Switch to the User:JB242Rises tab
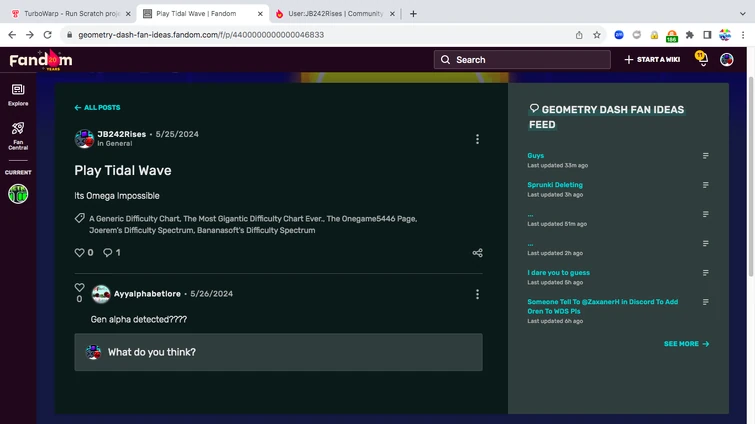Screen dimensions: 755x424 [335, 13]
